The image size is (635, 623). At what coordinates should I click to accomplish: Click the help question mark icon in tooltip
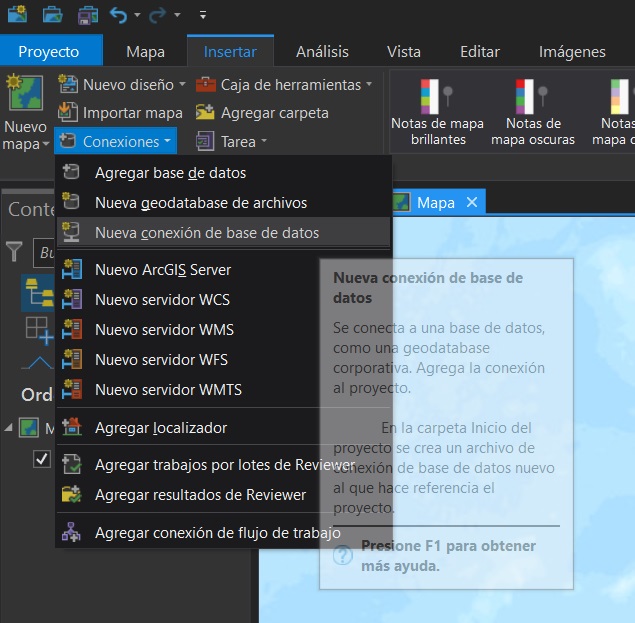(x=343, y=555)
